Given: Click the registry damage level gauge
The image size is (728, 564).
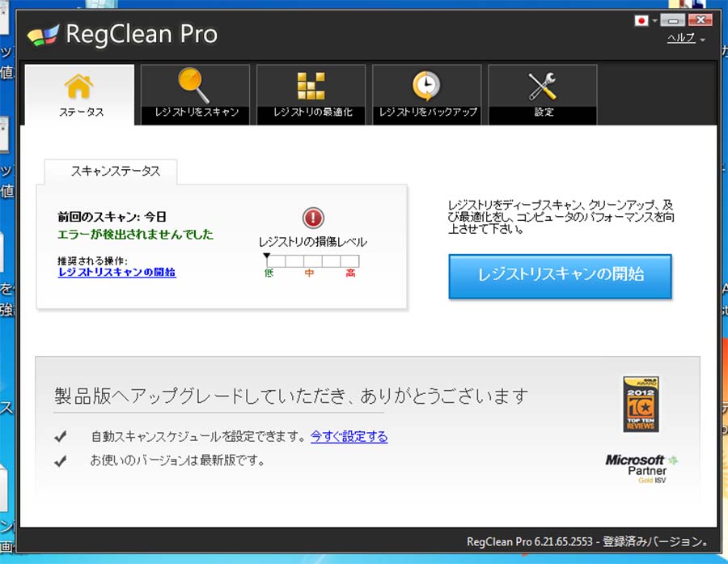Looking at the screenshot, I should 312,261.
